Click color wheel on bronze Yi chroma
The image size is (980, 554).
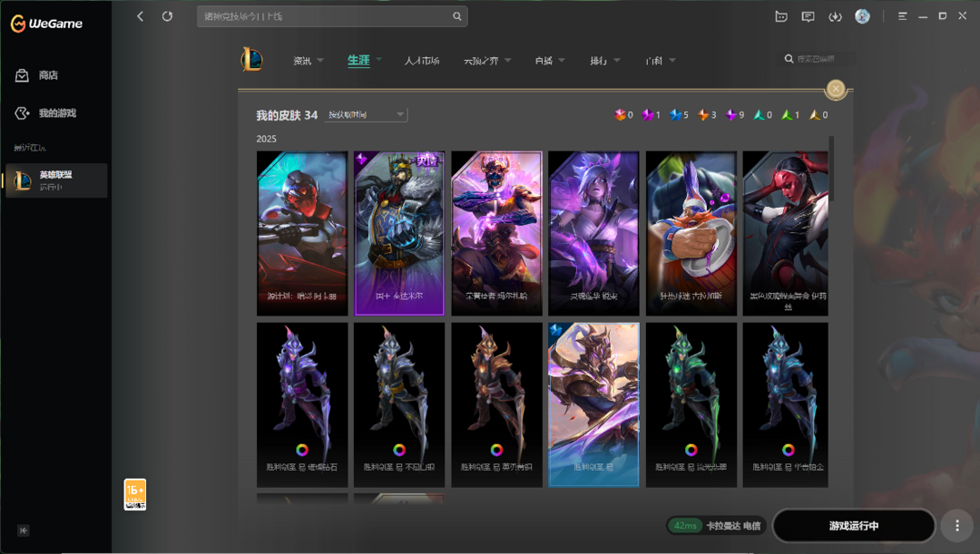coord(496,450)
